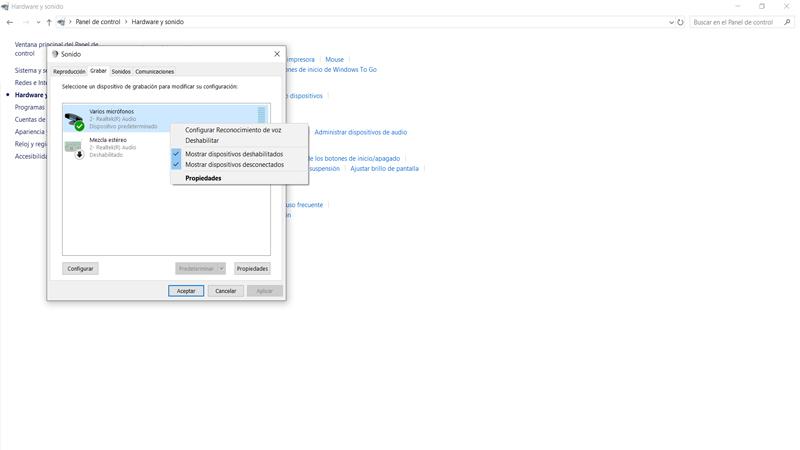This screenshot has height=450, width=800.
Task: Choose Propiedades in context menu
Action: coord(203,178)
